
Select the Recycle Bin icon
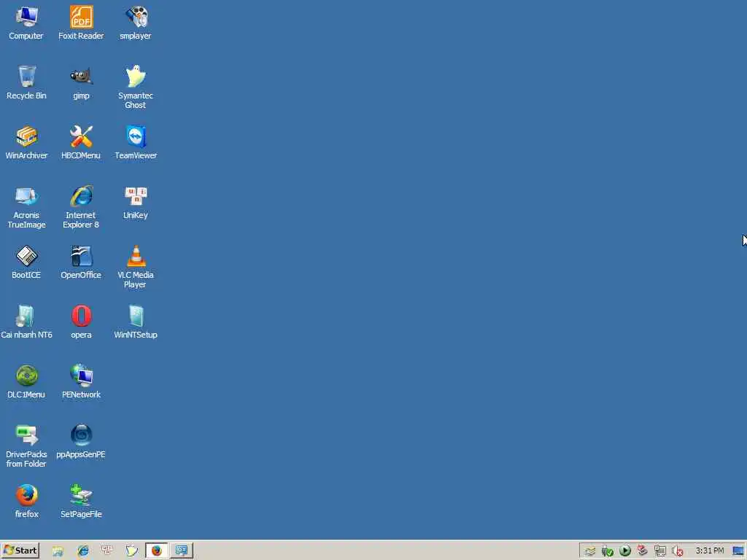click(26, 83)
